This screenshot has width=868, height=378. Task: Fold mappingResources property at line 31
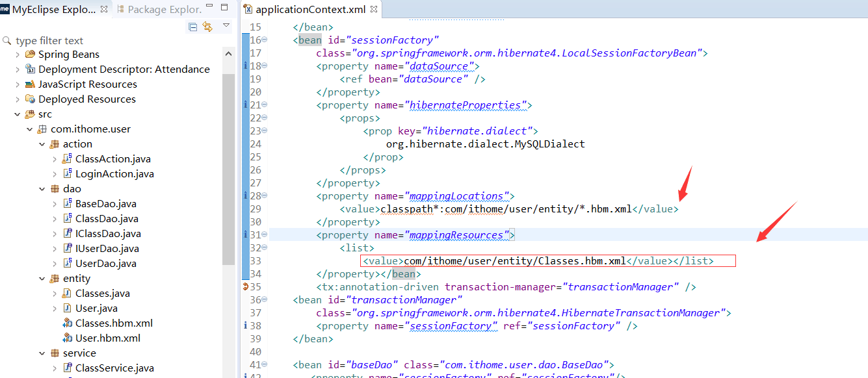pos(265,235)
